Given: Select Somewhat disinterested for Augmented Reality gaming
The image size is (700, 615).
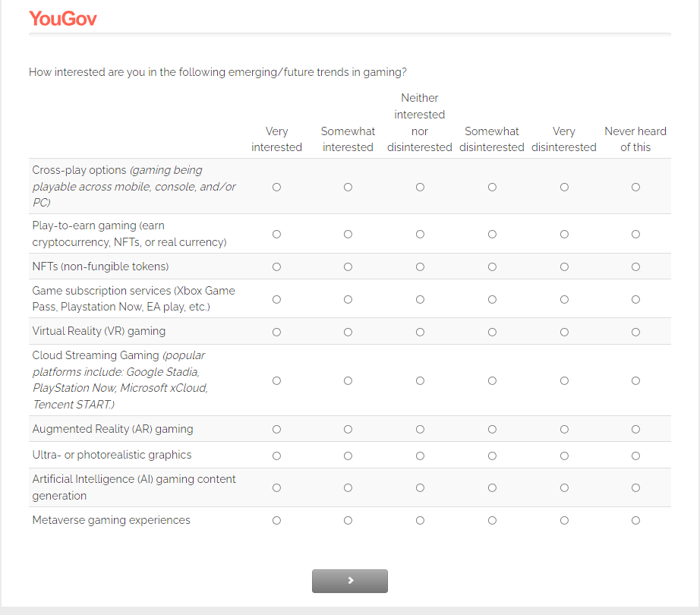Looking at the screenshot, I should [492, 429].
